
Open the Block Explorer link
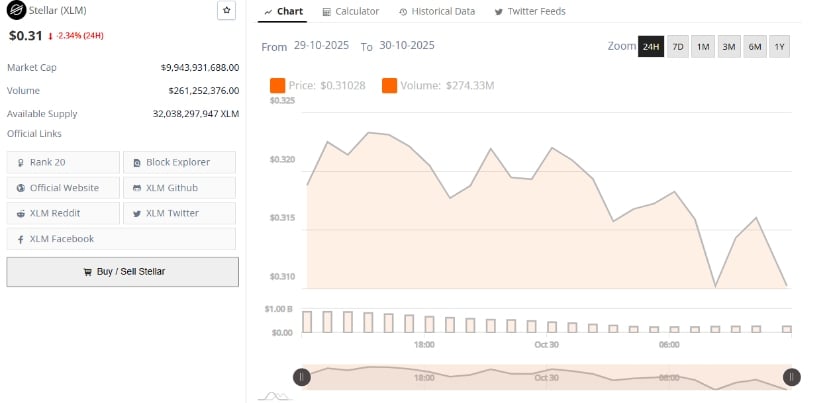coord(179,162)
